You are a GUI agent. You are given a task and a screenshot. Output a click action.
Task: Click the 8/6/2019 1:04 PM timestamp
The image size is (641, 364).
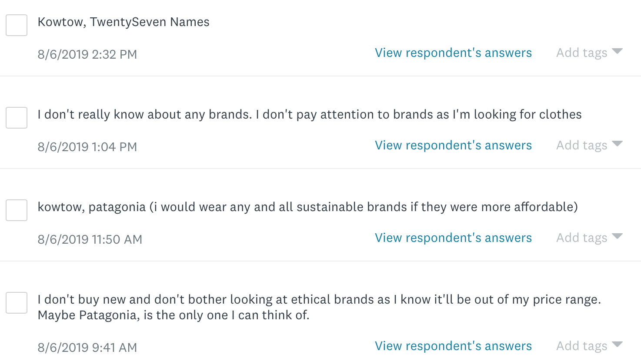pos(87,147)
